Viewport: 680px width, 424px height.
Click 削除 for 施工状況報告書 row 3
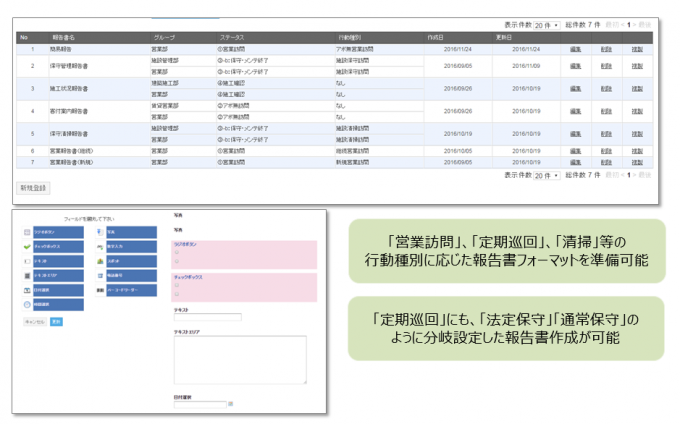[606, 89]
